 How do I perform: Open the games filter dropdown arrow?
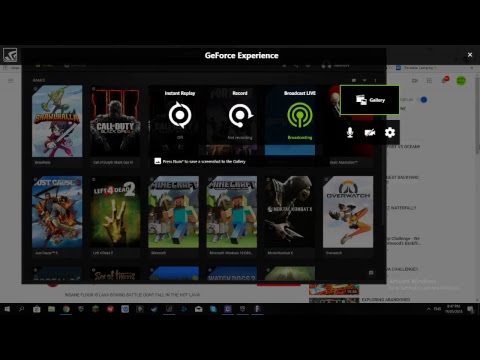tap(364, 80)
